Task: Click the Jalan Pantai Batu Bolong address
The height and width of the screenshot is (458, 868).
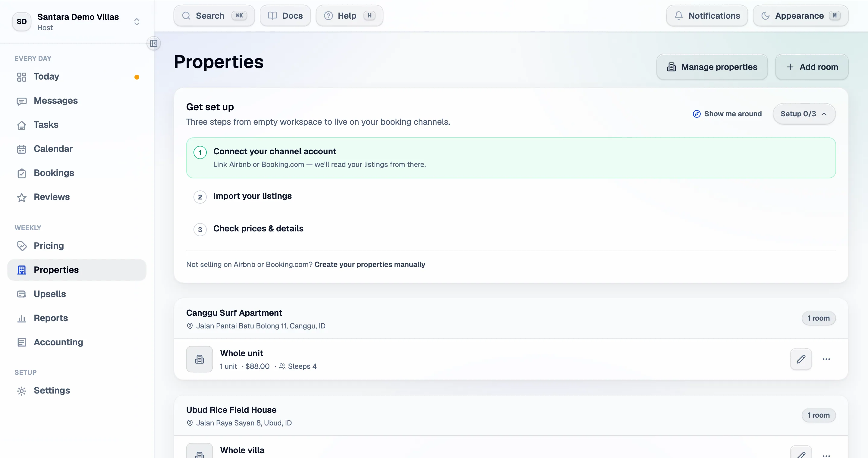Action: pos(260,326)
